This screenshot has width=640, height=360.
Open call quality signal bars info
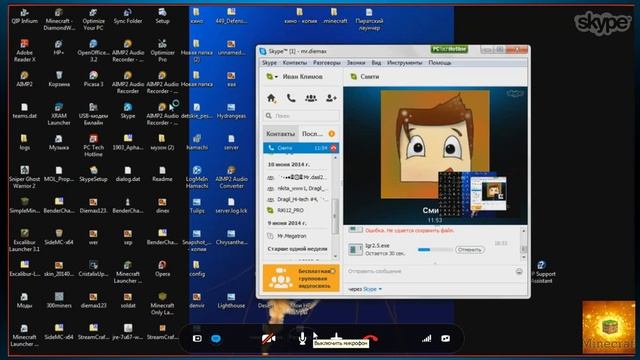click(427, 338)
